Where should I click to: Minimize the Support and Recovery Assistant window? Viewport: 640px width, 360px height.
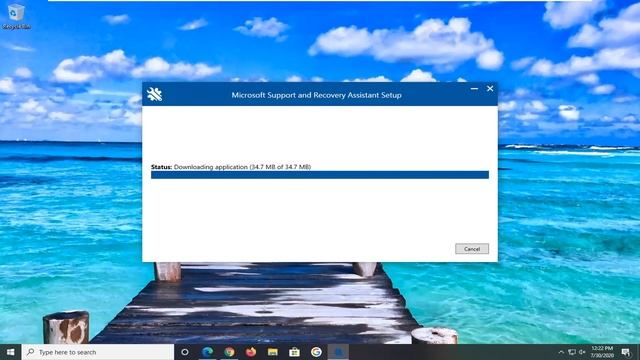click(474, 89)
